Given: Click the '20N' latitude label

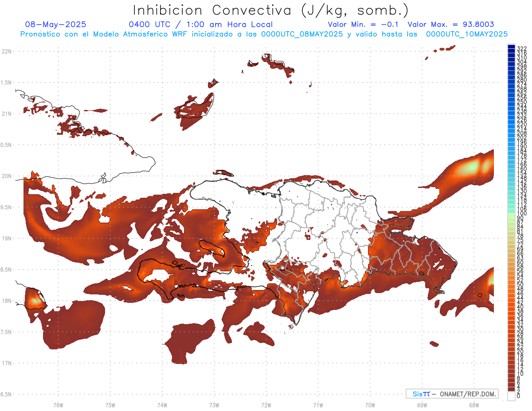Looking at the screenshot, I should pyautogui.click(x=6, y=176).
